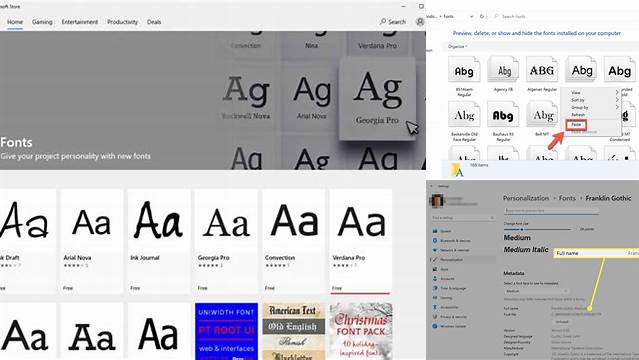Expand the Fonts address bar dropdown arrow
The width and height of the screenshot is (639, 360).
471,16
